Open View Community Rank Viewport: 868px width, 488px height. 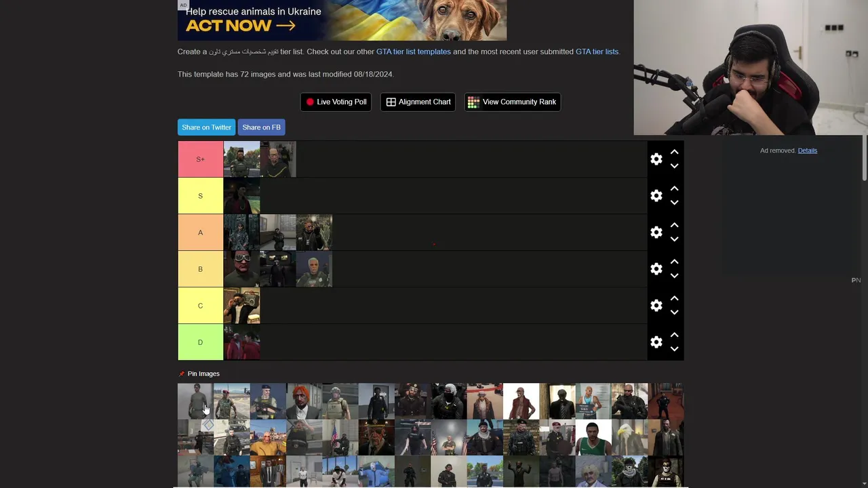click(x=512, y=102)
